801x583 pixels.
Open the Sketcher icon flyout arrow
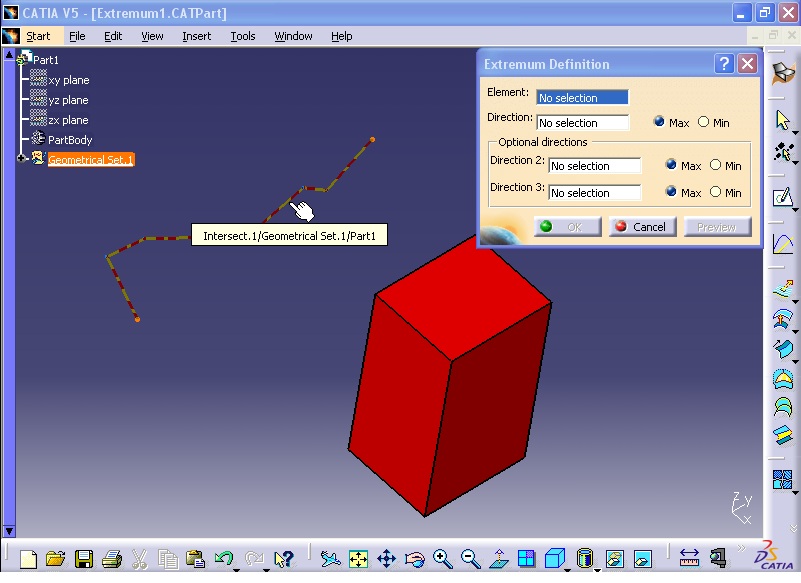point(795,210)
